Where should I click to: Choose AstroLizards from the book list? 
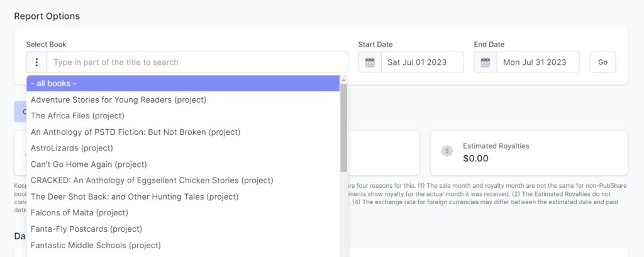pyautogui.click(x=72, y=148)
